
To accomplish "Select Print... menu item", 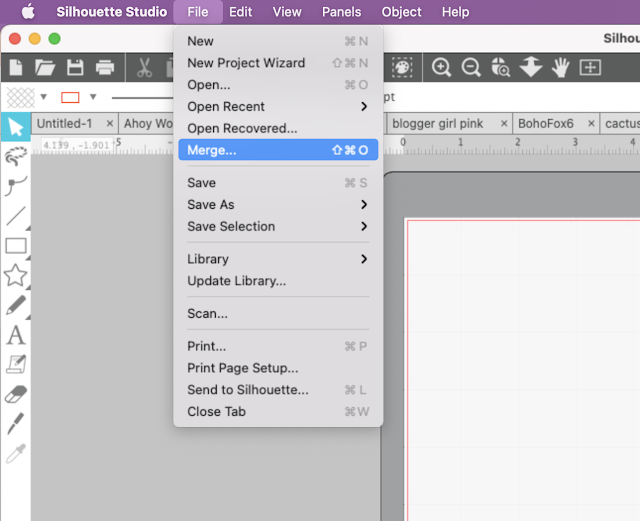I will point(278,346).
